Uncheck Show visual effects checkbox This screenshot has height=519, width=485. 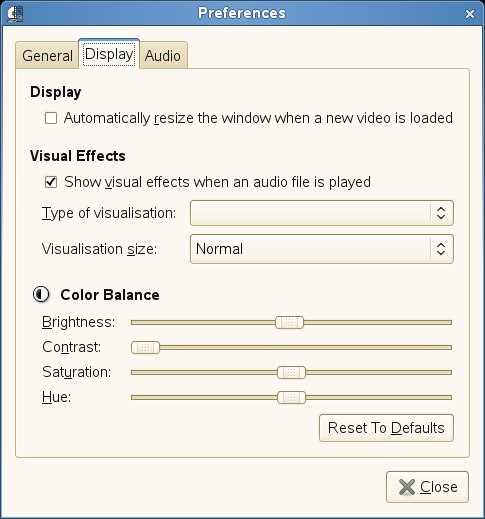tap(51, 182)
